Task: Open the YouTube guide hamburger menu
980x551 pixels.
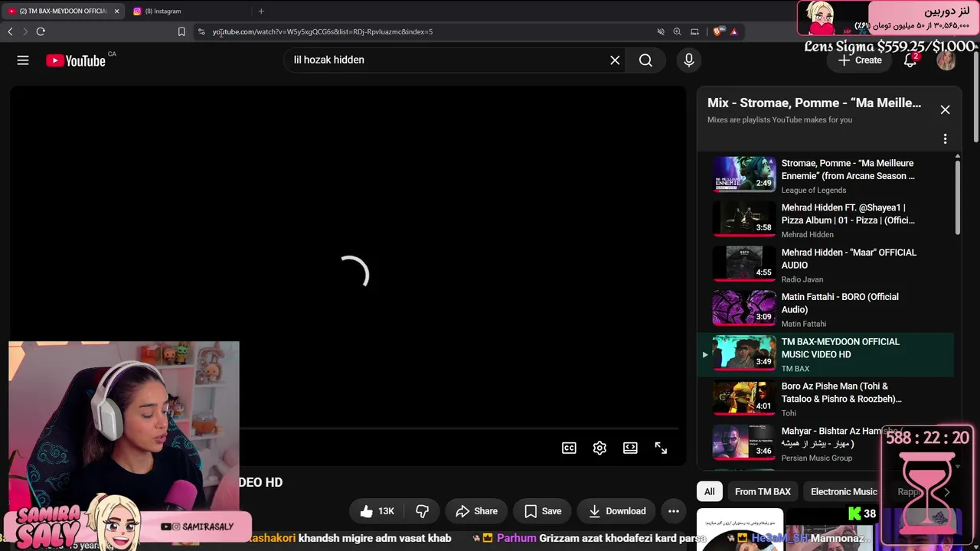Action: (x=23, y=60)
